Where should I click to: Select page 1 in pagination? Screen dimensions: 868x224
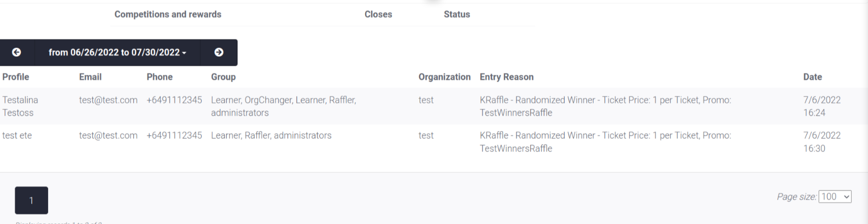coord(31,200)
